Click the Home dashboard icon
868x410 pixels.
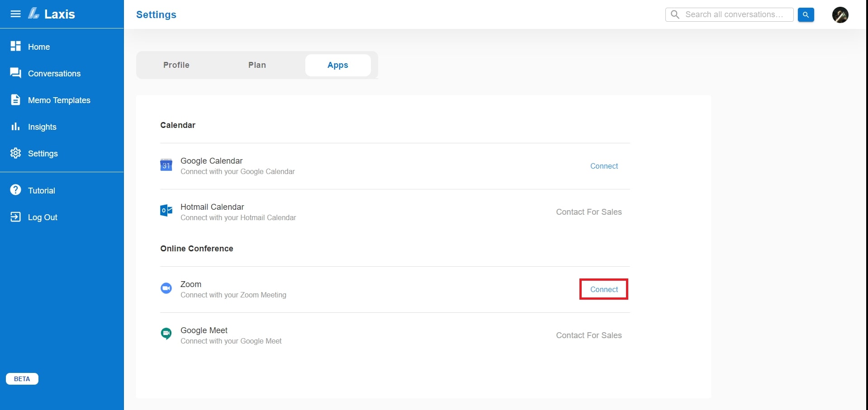tap(15, 46)
